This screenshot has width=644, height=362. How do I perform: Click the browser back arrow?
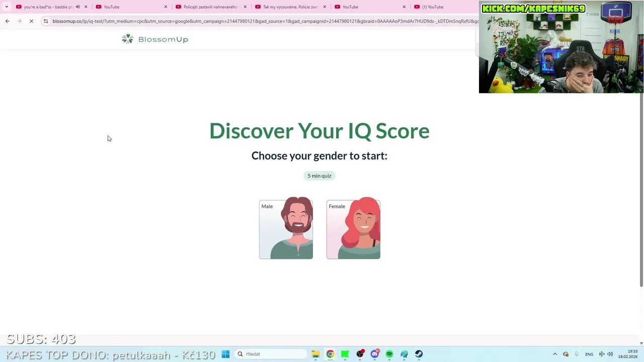(x=7, y=21)
